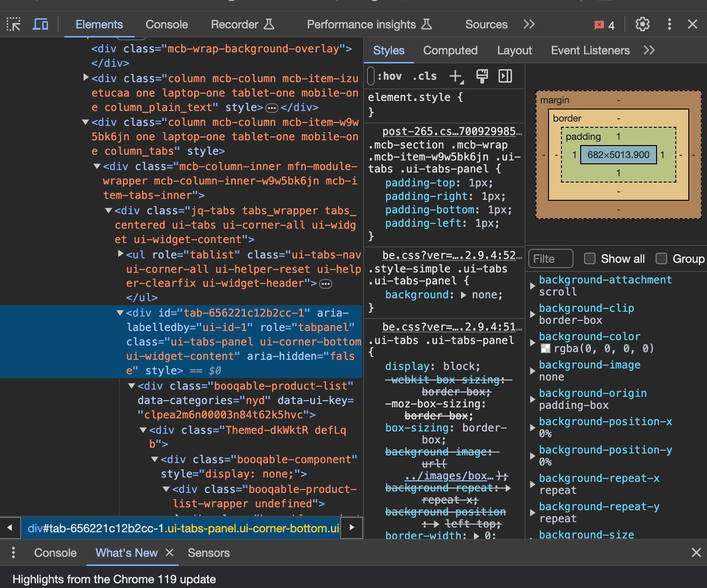707x588 pixels.
Task: Open the DevTools three-dot customize menu
Action: point(669,24)
